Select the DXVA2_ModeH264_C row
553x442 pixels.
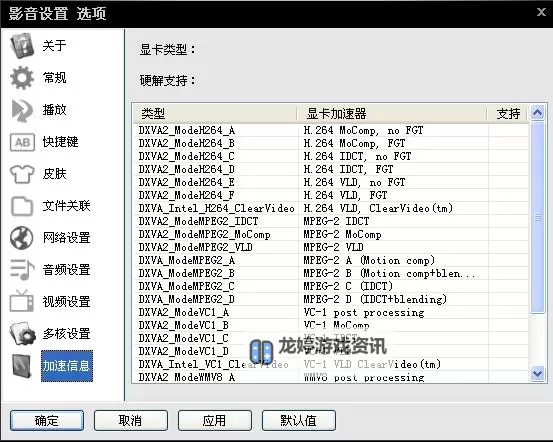331,156
